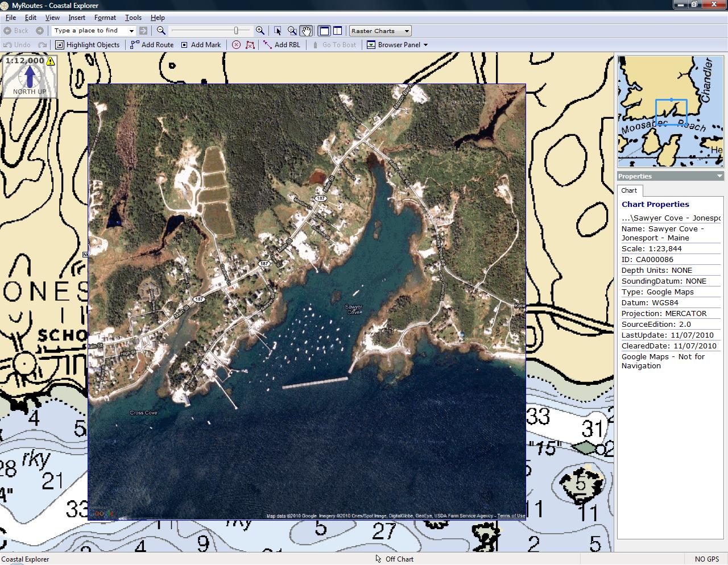Viewport: 728px width, 565px height.
Task: Click the Terms of Use link on map
Action: 511,516
